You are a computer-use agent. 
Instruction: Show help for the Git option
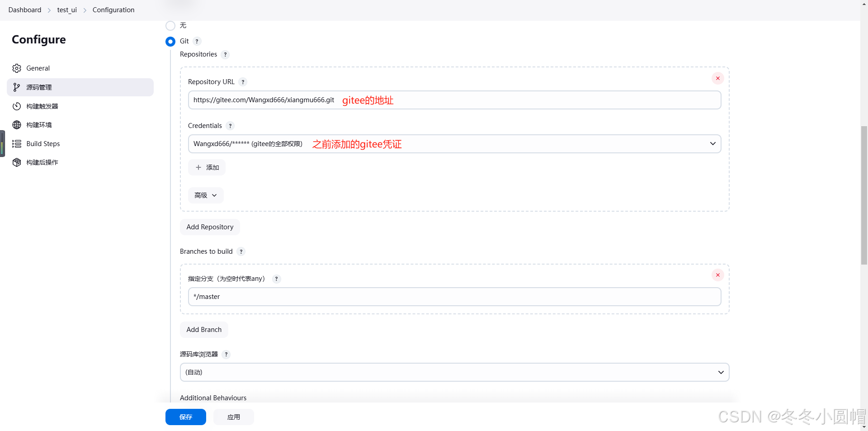tap(197, 41)
